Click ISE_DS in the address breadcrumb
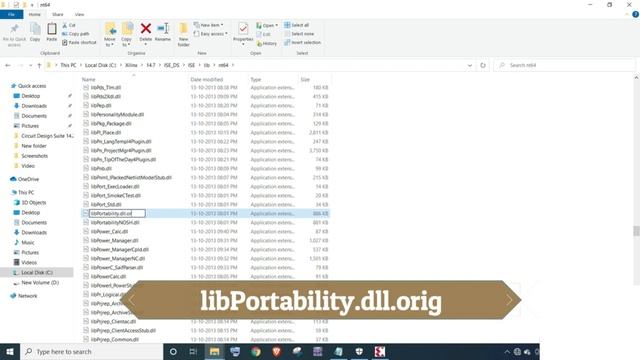The width and height of the screenshot is (640, 360). (171, 65)
